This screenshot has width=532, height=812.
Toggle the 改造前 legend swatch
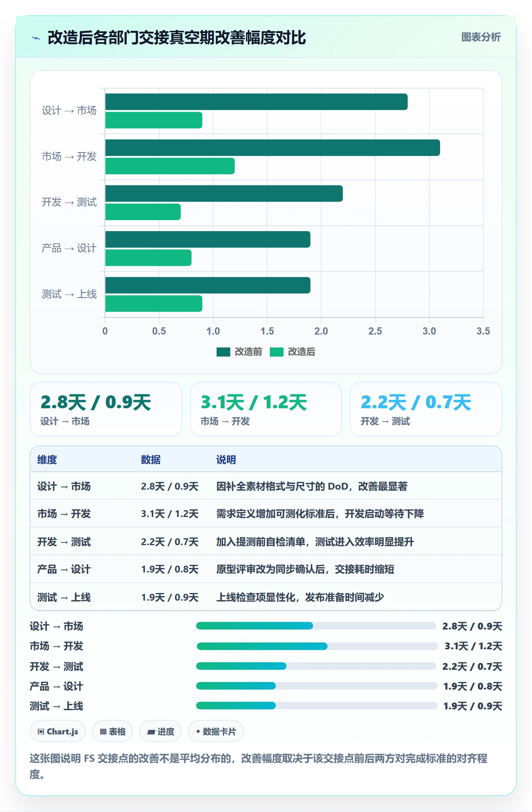click(x=223, y=352)
